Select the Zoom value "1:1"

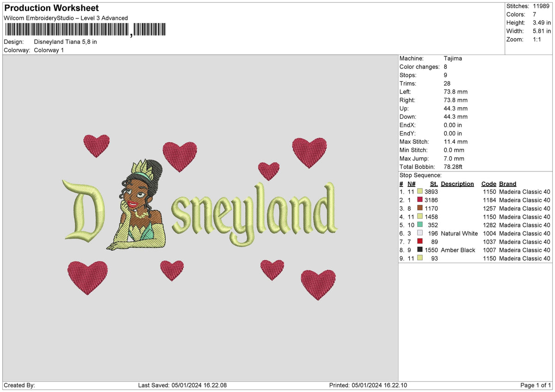(537, 39)
